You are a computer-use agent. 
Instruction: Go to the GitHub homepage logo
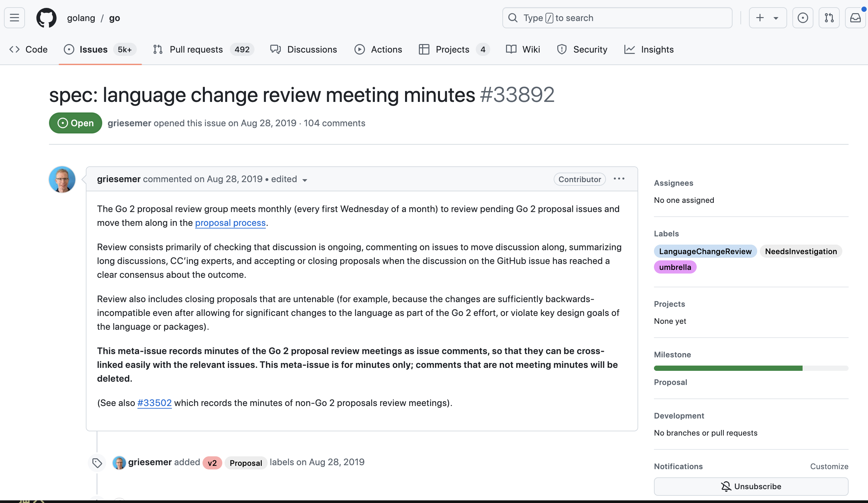pyautogui.click(x=46, y=18)
